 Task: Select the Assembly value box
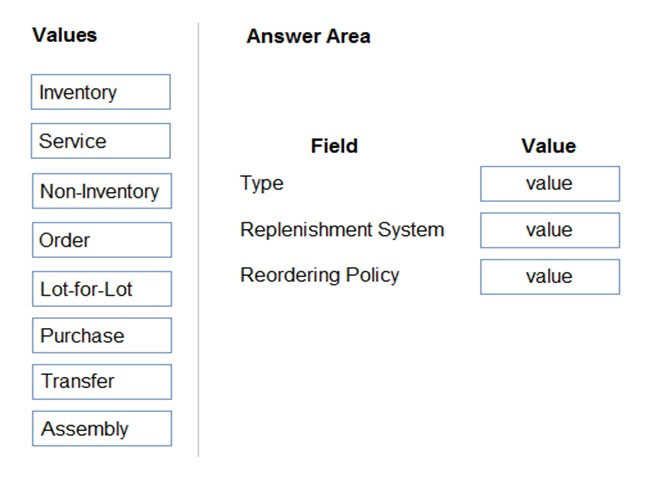(x=102, y=428)
